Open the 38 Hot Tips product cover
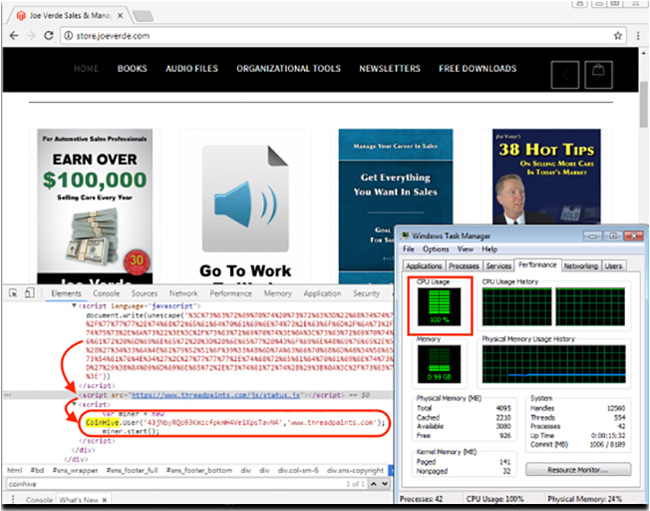The height and width of the screenshot is (511, 650). tap(546, 177)
